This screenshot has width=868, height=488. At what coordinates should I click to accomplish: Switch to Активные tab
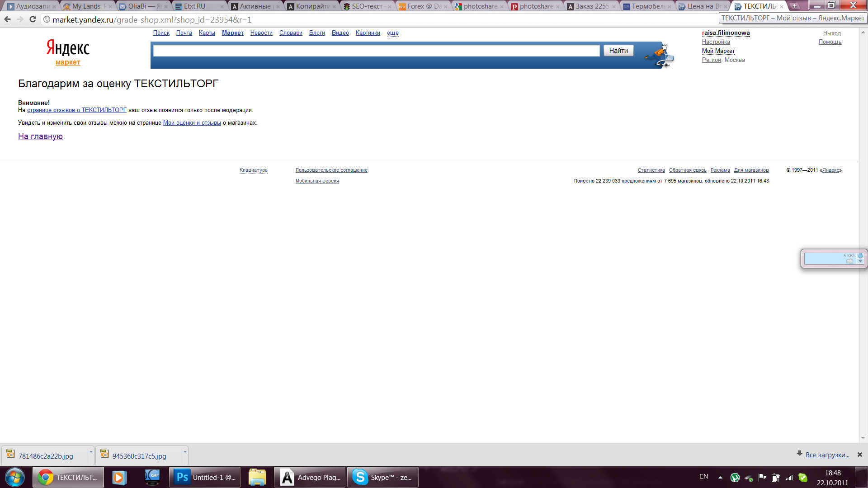(256, 6)
